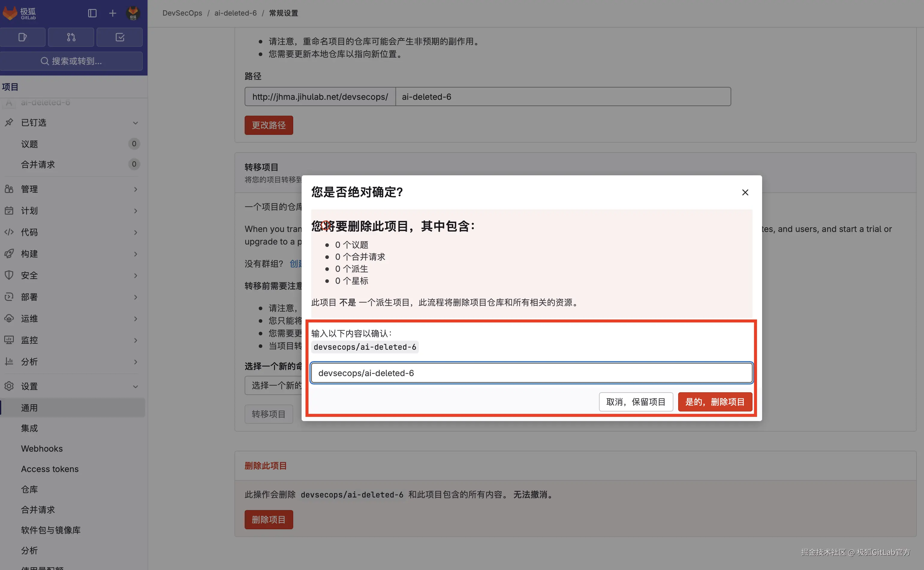Viewport: 924px width, 570px height.
Task: Expand the 计划 menu chevron
Action: (x=136, y=211)
